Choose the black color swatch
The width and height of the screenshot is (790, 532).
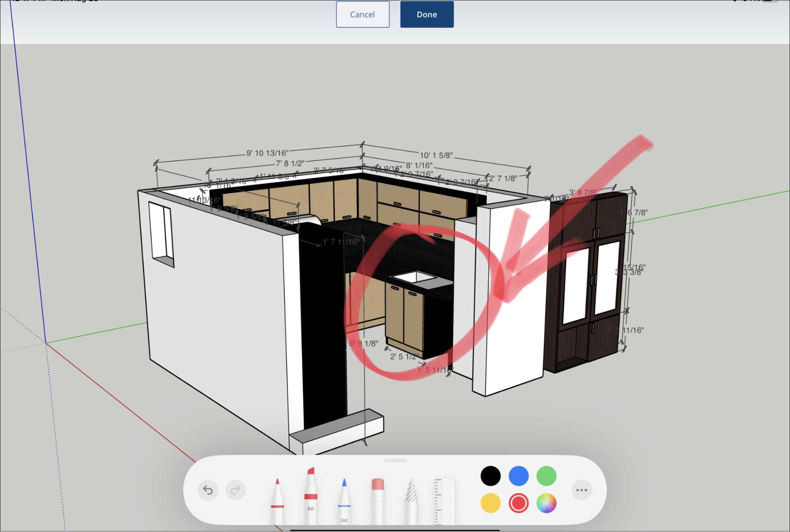point(490,476)
